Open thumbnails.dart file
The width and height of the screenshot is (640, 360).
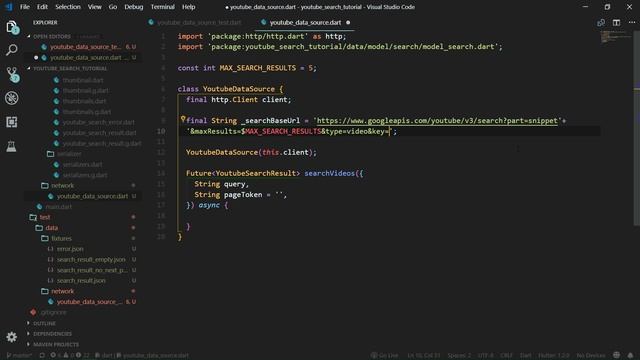(84, 101)
